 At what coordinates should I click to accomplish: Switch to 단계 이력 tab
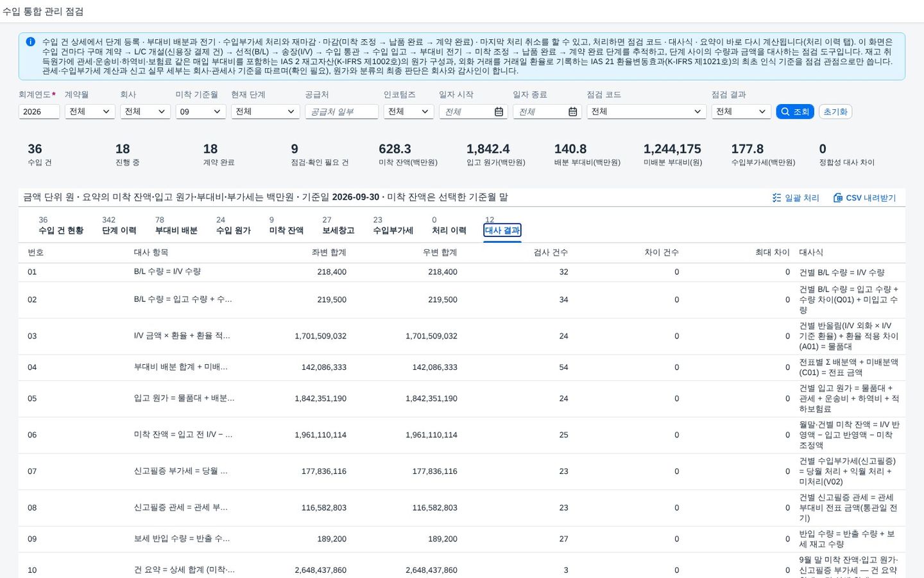119,226
